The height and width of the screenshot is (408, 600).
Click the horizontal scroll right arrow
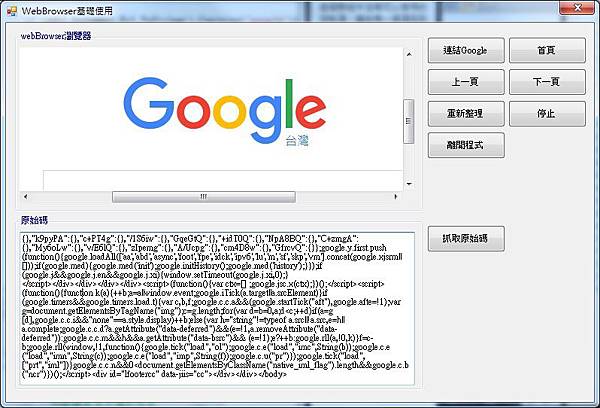tap(396, 196)
